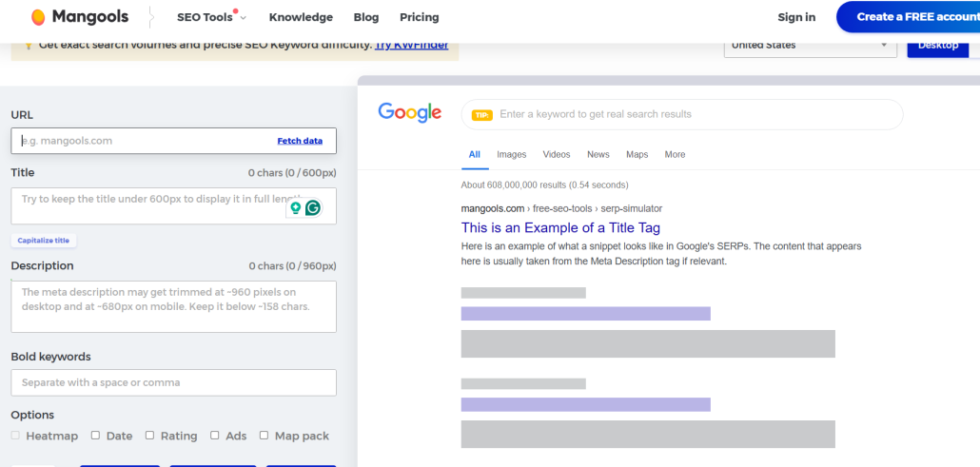The width and height of the screenshot is (980, 467).
Task: Select the Maps tab
Action: coord(637,154)
